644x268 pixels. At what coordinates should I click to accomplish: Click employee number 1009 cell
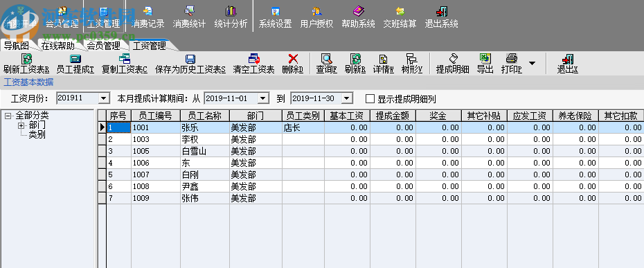156,199
